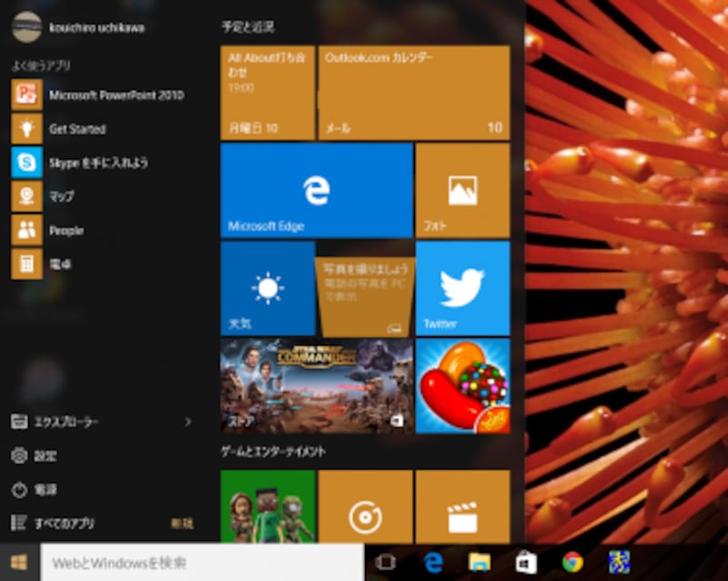This screenshot has width=728, height=581.
Task: Launch the Candy Crush tile
Action: coord(463,386)
